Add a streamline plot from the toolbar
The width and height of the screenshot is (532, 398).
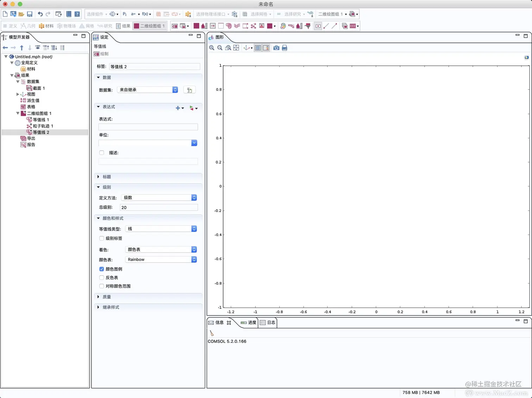point(237,26)
